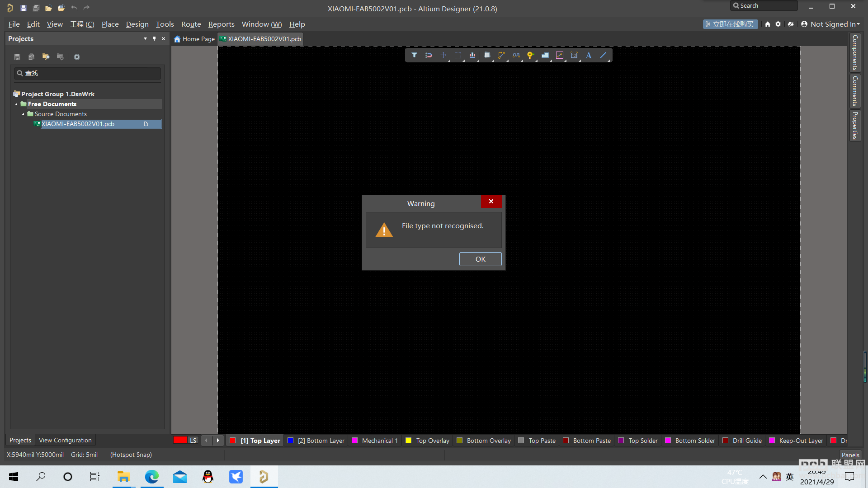Open the Properties side panel
Image resolution: width=868 pixels, height=488 pixels.
point(855,126)
